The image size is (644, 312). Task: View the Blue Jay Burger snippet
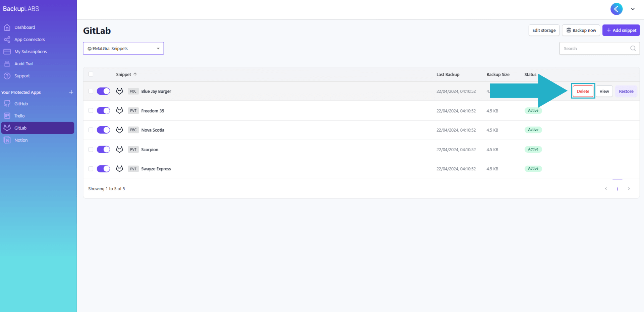click(604, 91)
